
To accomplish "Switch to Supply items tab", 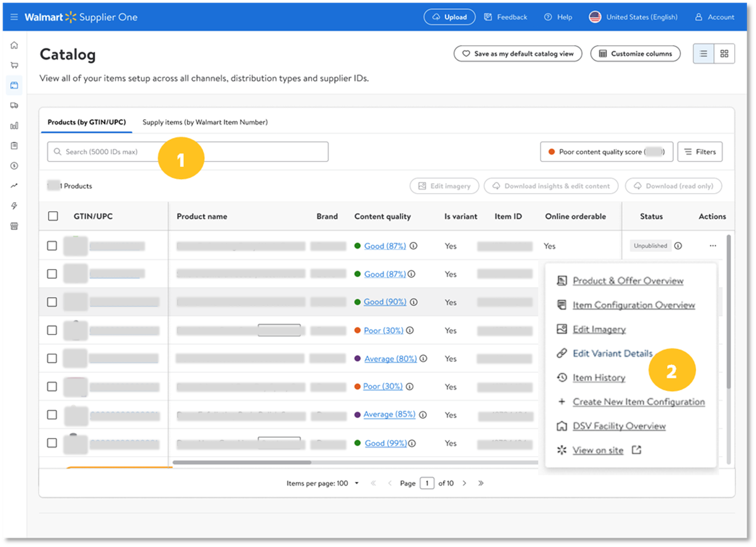I will (x=205, y=122).
